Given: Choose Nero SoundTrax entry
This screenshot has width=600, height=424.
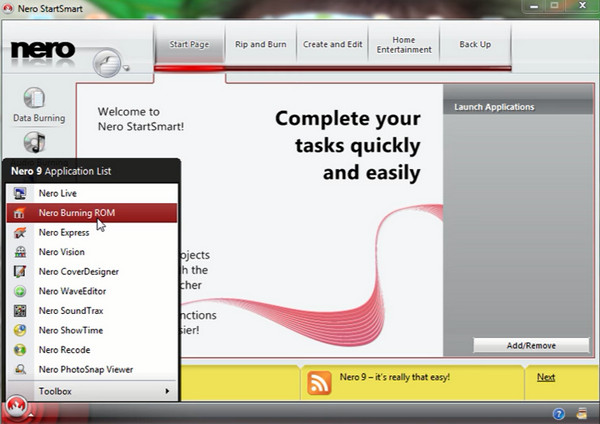Looking at the screenshot, I should click(x=92, y=311).
